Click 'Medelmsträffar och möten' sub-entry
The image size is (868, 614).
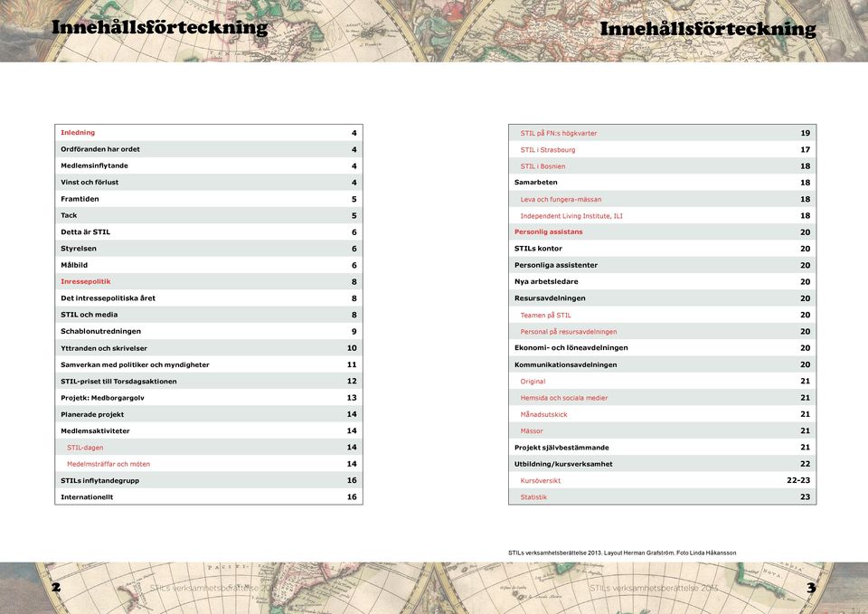point(209,464)
